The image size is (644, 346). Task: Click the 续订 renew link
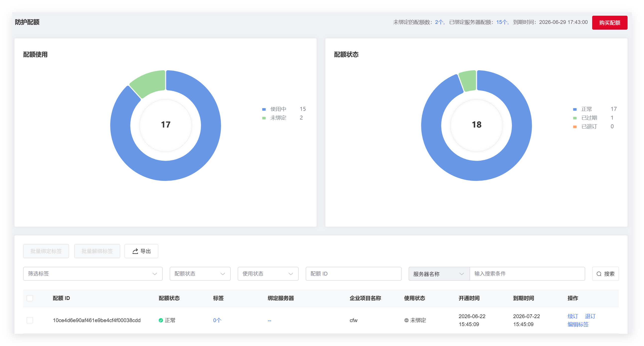tap(572, 316)
